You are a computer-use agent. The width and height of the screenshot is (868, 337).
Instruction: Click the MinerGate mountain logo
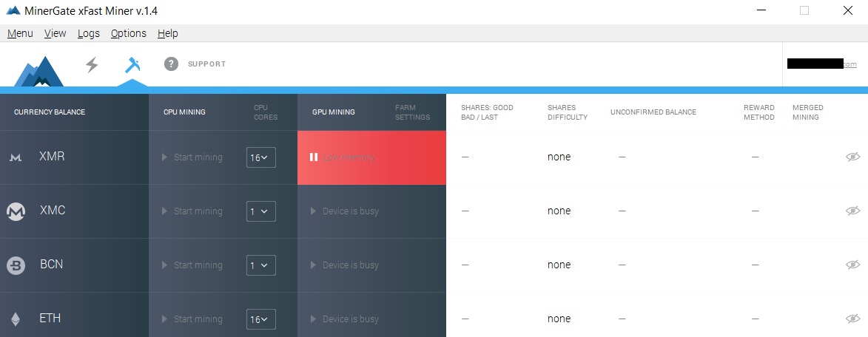pos(38,71)
